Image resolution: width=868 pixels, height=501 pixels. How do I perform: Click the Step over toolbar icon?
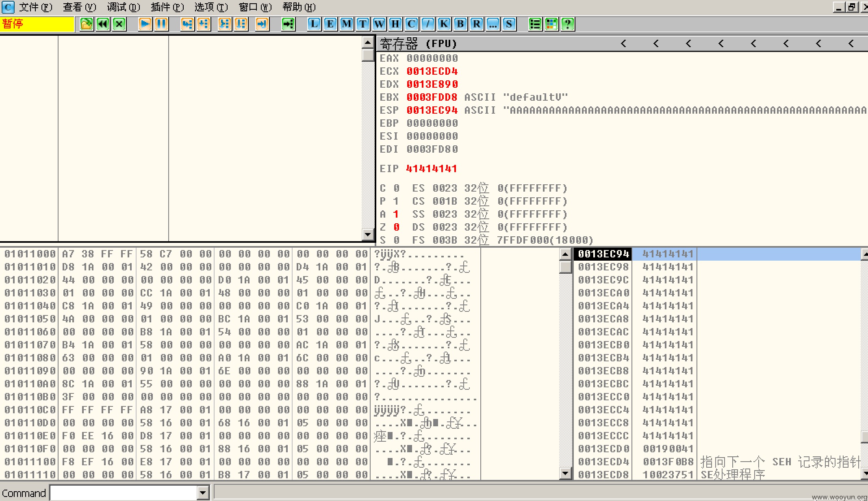204,24
